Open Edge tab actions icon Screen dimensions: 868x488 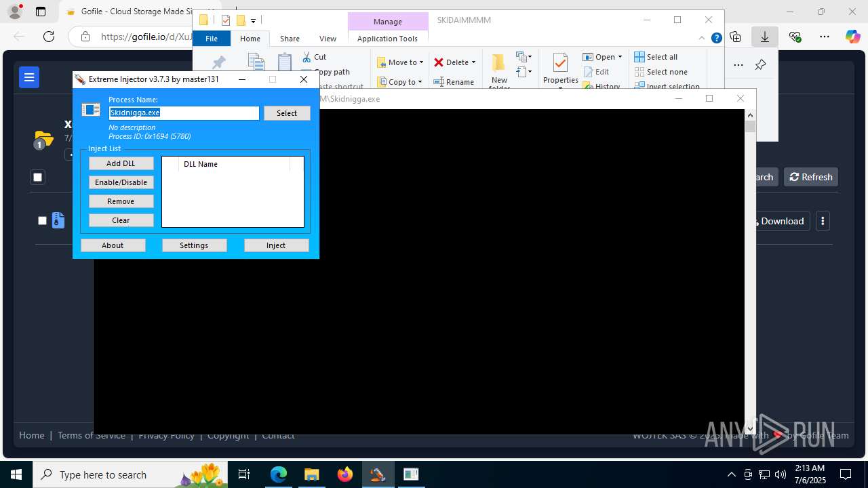pos(41,12)
